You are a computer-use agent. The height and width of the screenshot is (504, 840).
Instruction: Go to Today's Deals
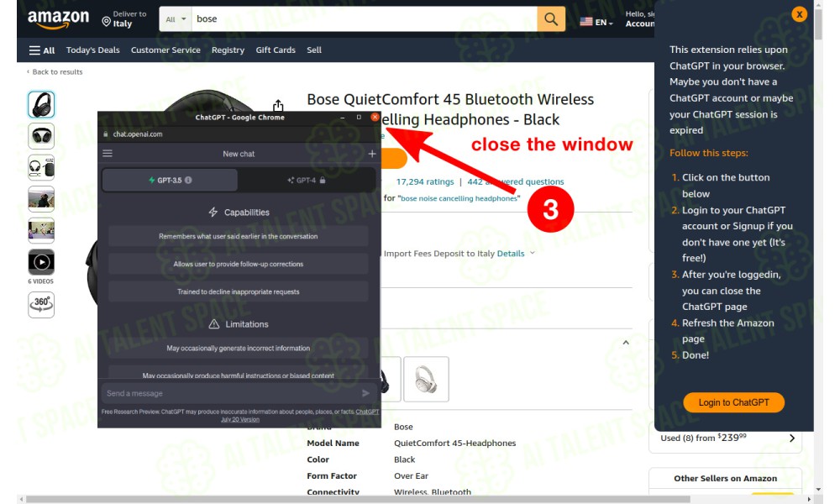click(x=92, y=50)
